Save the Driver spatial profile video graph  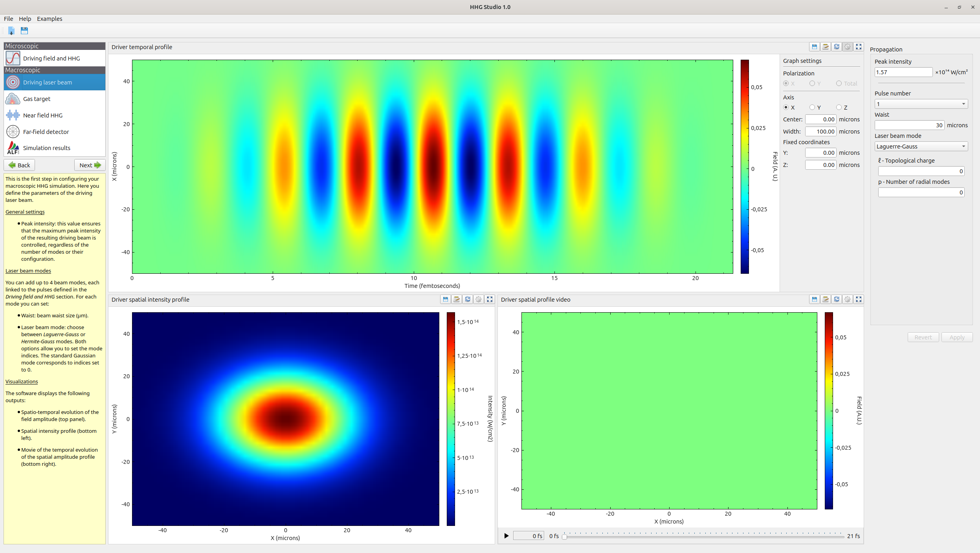pyautogui.click(x=815, y=299)
